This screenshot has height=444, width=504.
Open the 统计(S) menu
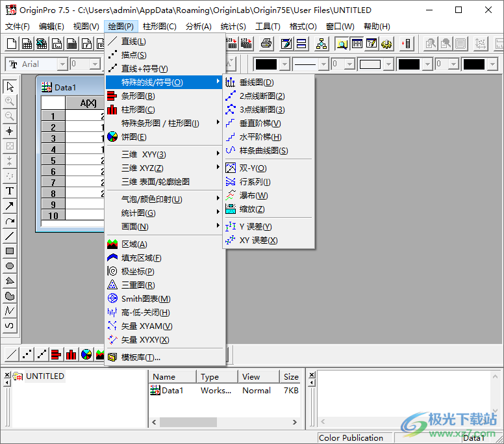tap(233, 27)
